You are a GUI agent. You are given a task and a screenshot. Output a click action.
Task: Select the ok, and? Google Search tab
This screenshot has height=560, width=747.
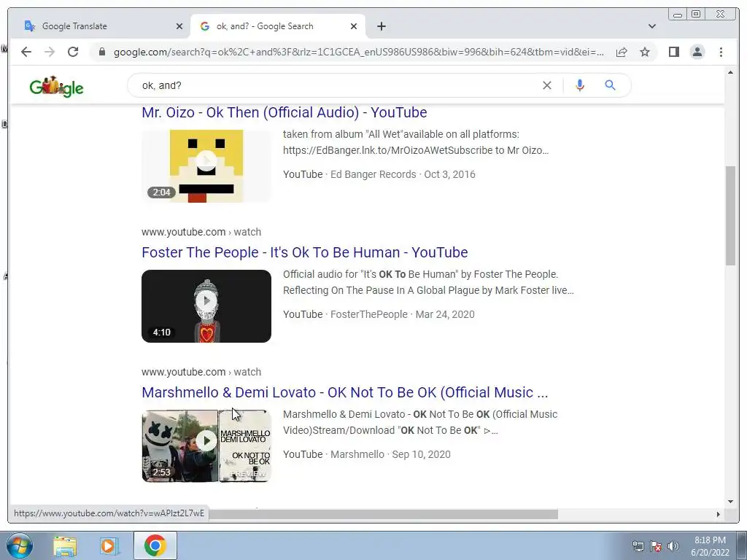tap(278, 26)
